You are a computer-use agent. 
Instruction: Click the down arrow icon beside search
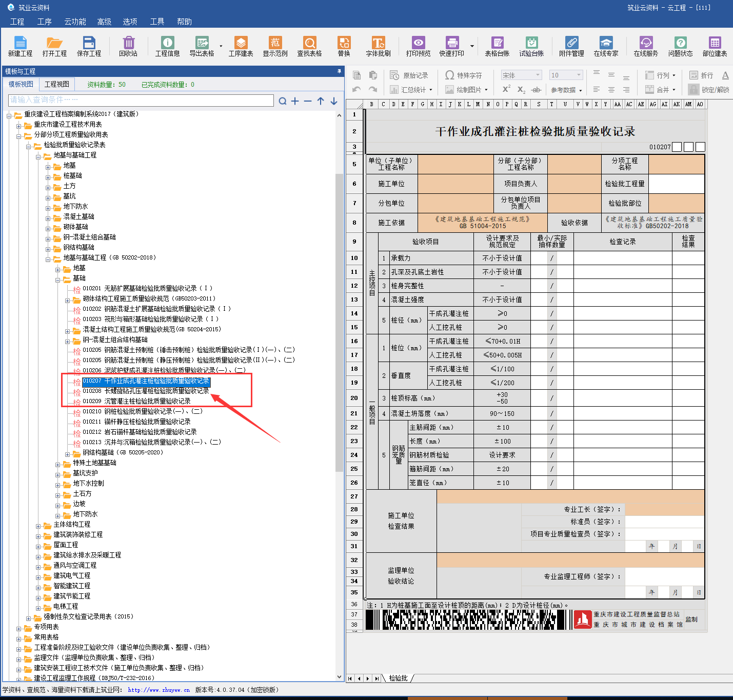[x=334, y=101]
